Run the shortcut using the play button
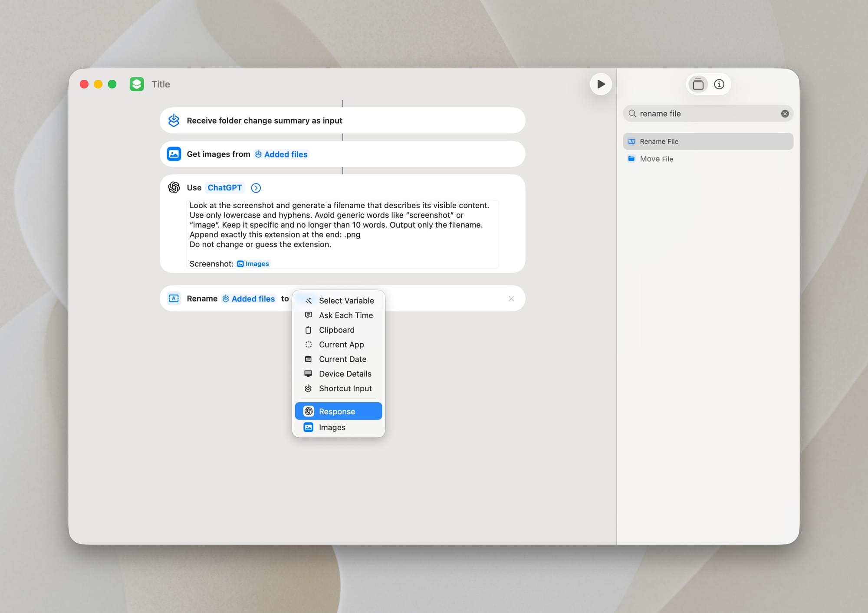This screenshot has width=868, height=613. point(601,84)
